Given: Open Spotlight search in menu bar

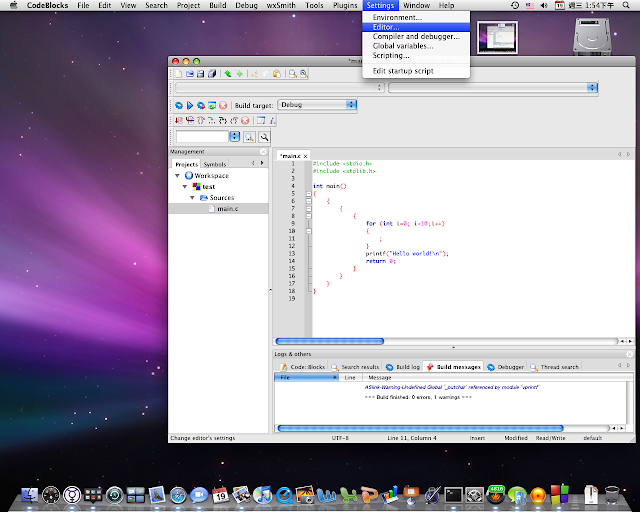Looking at the screenshot, I should pyautogui.click(x=626, y=5).
